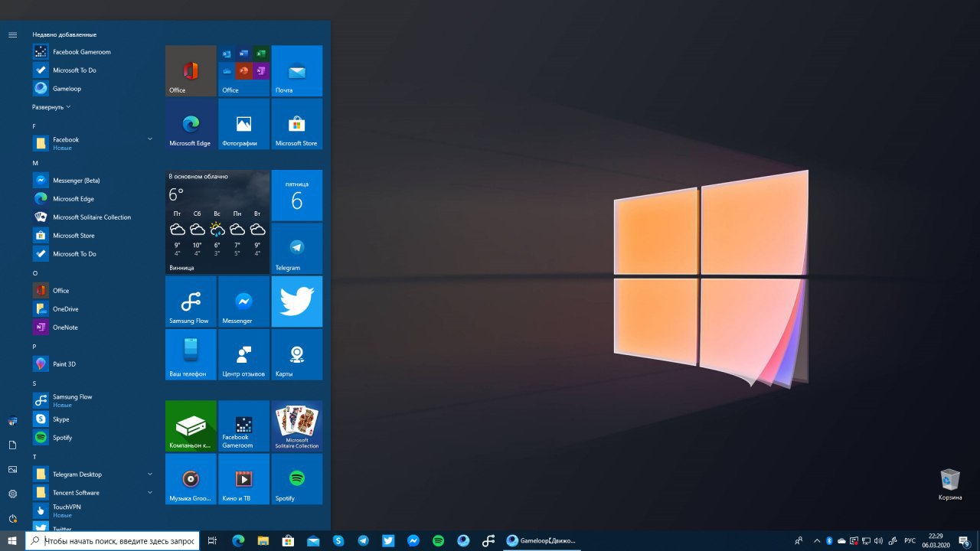This screenshot has width=980, height=551.
Task: Click the Power icon in Start sidebar
Action: click(x=12, y=518)
